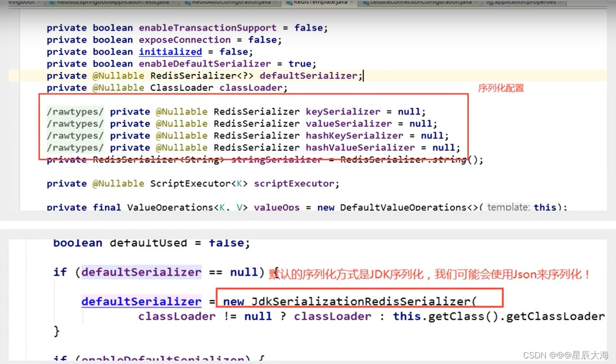Click the hashKeySerializer field name
The width and height of the screenshot is (616, 364).
point(355,136)
